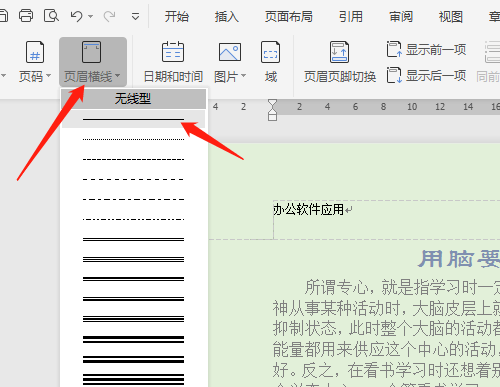
Task: Choose the dash-dot line style
Action: pos(133,199)
